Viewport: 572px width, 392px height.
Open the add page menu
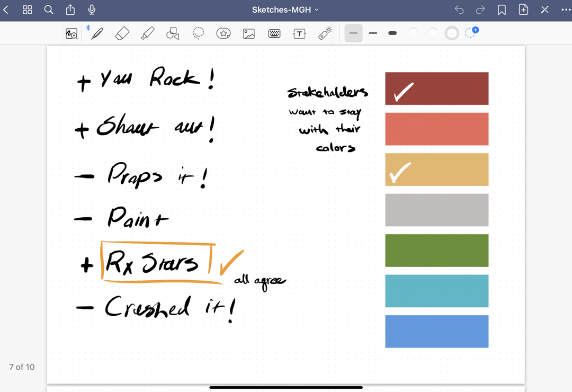[523, 10]
